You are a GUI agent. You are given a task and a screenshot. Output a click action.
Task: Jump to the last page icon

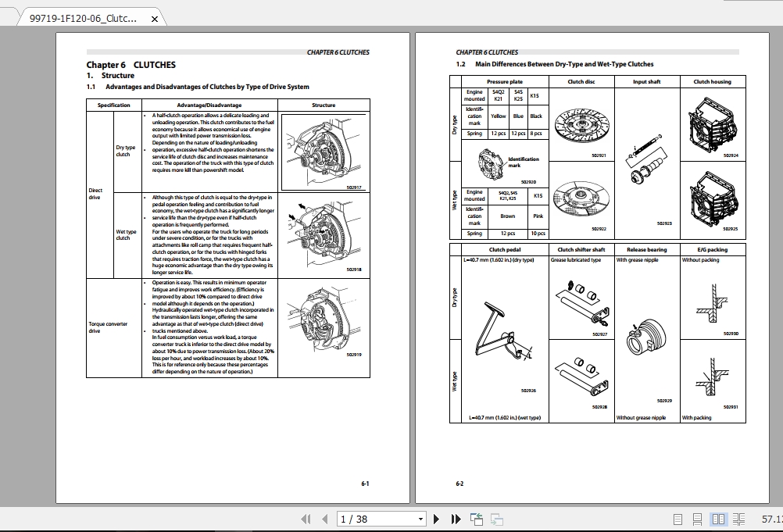455,518
